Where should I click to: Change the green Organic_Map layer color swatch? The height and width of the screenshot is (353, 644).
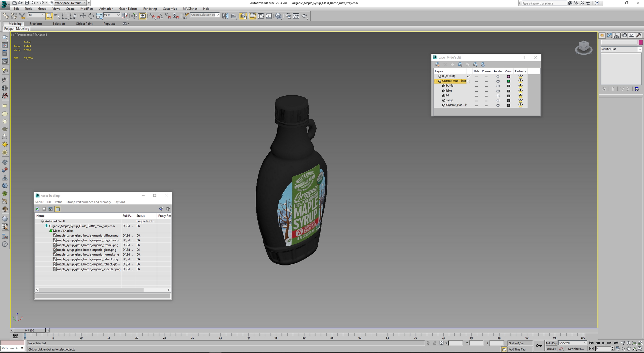pyautogui.click(x=508, y=81)
